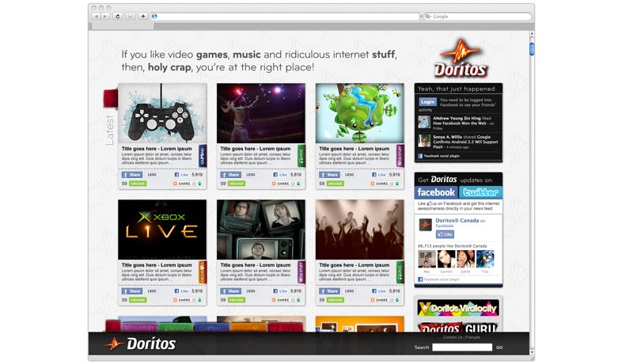The image size is (633, 364).
Task: Click the Facebook Login button
Action: 427,102
